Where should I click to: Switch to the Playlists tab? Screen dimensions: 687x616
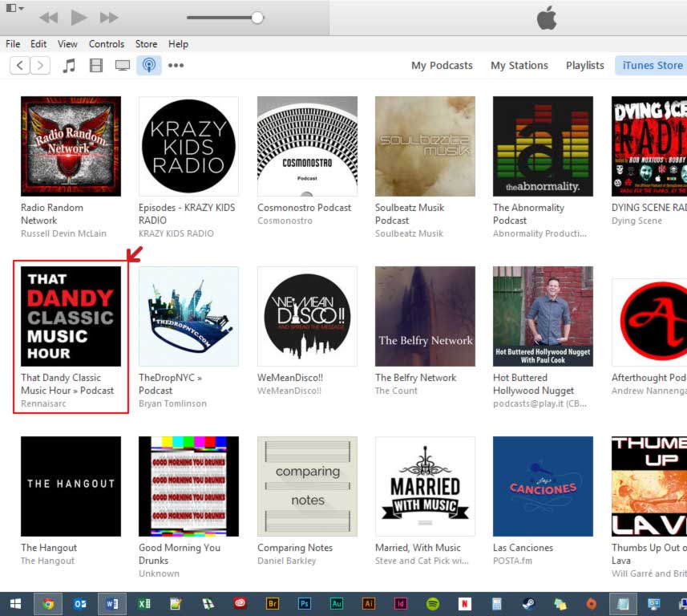pos(585,65)
